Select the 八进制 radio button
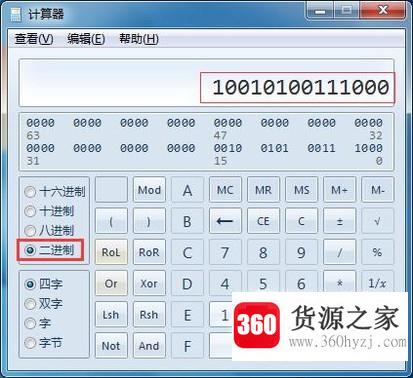This screenshot has height=378, width=413. point(49,230)
